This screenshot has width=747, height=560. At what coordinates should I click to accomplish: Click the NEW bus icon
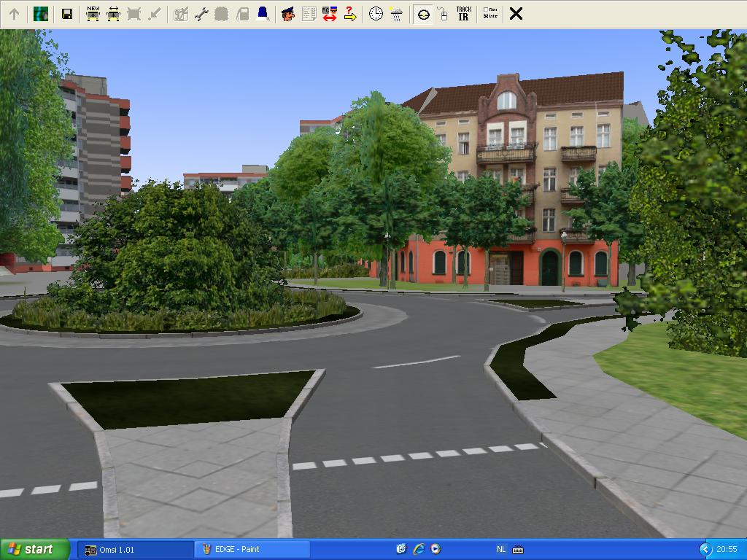[x=93, y=13]
